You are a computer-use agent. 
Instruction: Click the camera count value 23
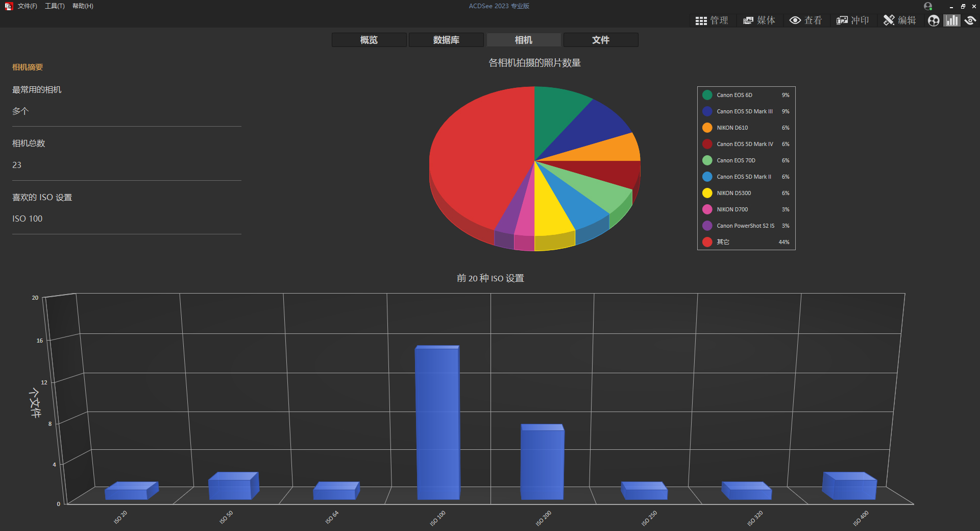coord(17,165)
